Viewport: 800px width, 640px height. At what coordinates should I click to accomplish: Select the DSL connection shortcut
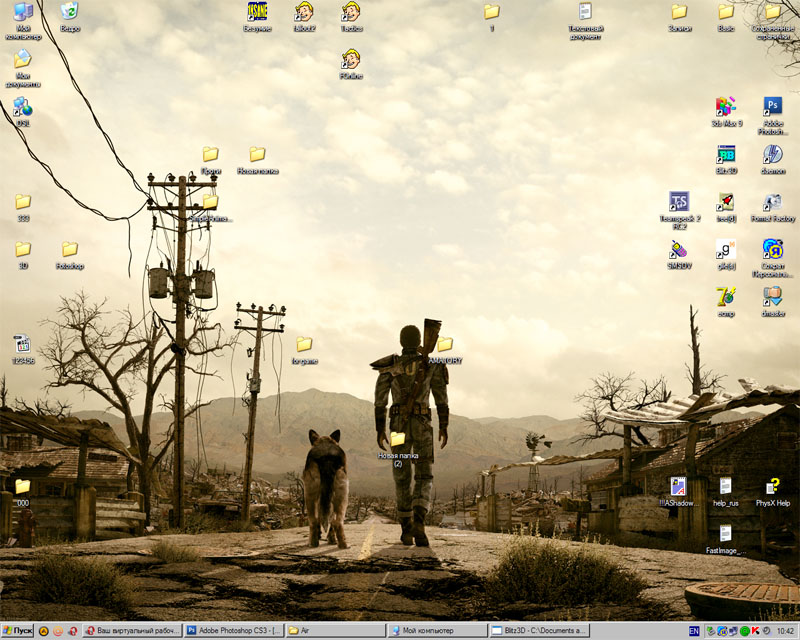point(22,106)
